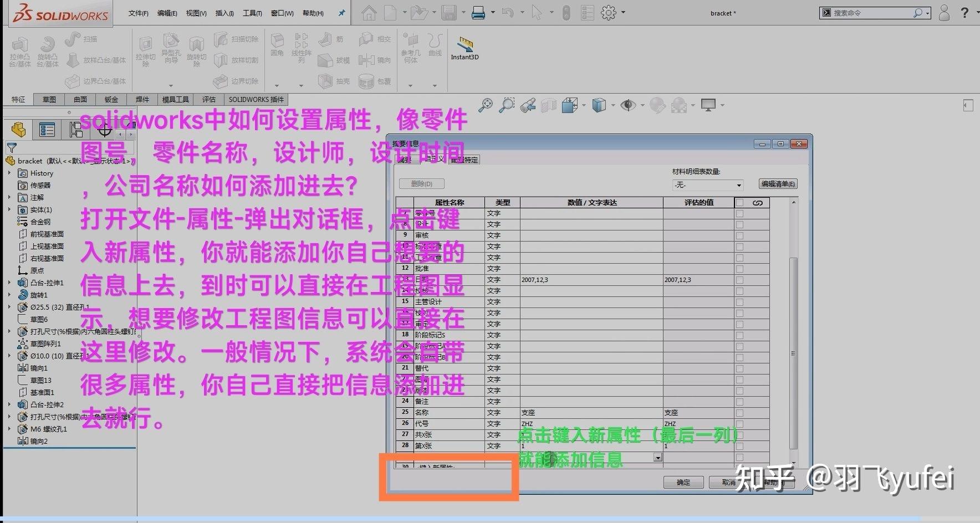Click the Section View icon
980x523 pixels.
click(549, 105)
